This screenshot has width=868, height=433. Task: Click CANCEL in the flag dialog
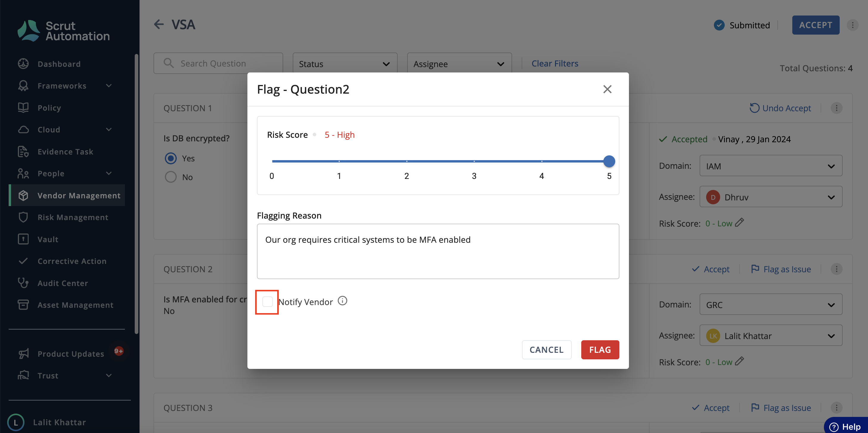[x=546, y=350]
